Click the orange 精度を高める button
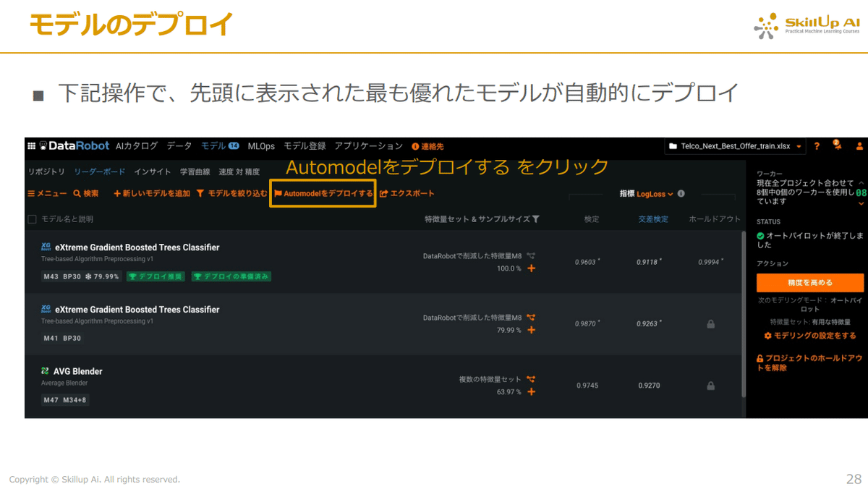The height and width of the screenshot is (492, 868). [810, 282]
